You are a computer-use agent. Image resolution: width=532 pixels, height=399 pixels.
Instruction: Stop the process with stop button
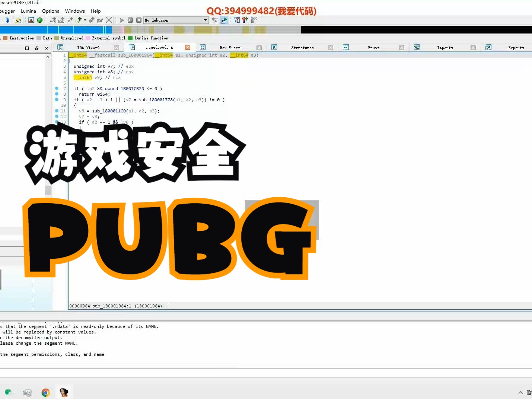click(139, 20)
